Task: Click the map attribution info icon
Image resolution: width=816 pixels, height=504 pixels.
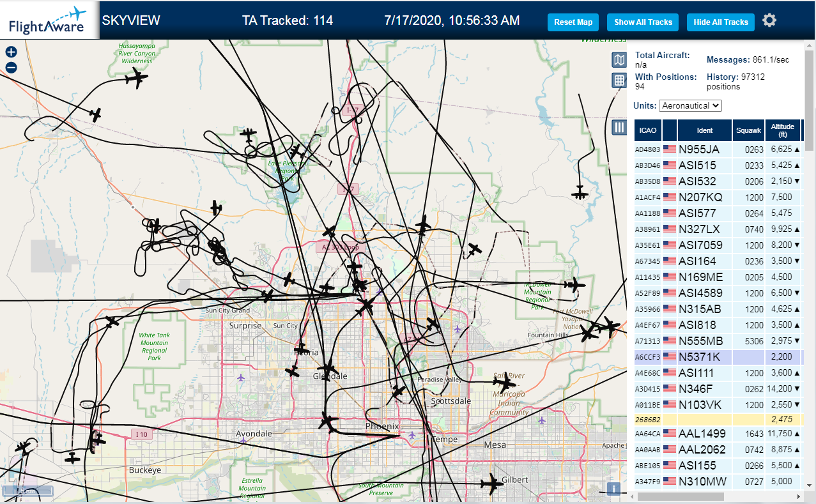Action: tap(614, 489)
